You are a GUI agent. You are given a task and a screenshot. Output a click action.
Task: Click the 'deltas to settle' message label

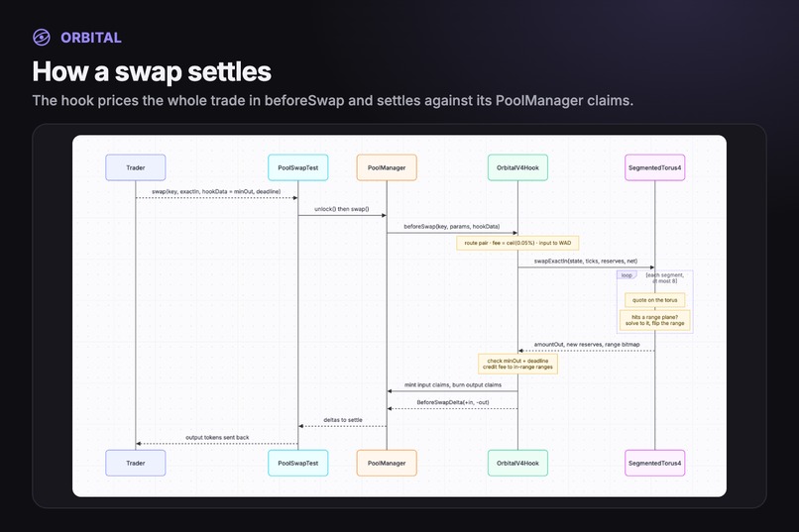(342, 420)
